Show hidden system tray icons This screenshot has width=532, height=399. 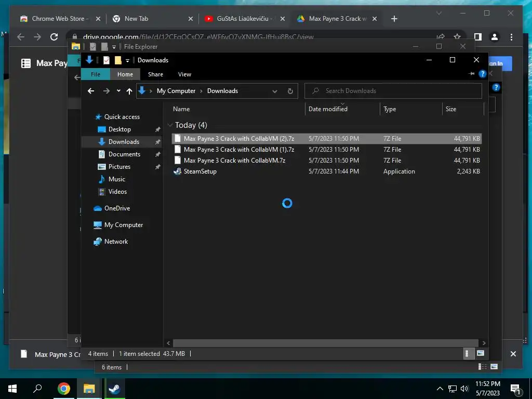[x=440, y=389]
